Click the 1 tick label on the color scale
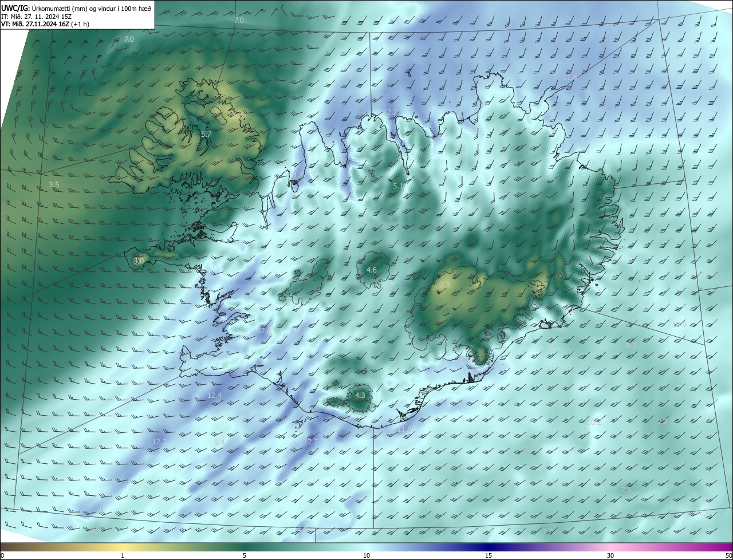 pyautogui.click(x=123, y=555)
